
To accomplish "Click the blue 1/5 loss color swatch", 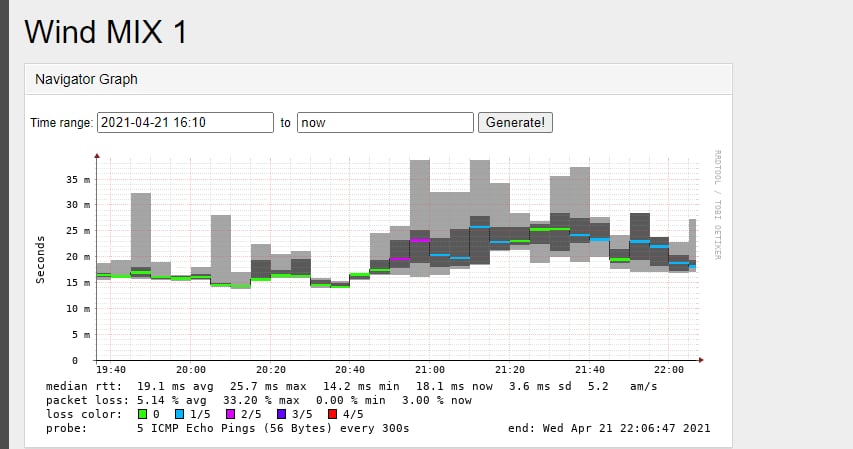I will coord(180,413).
